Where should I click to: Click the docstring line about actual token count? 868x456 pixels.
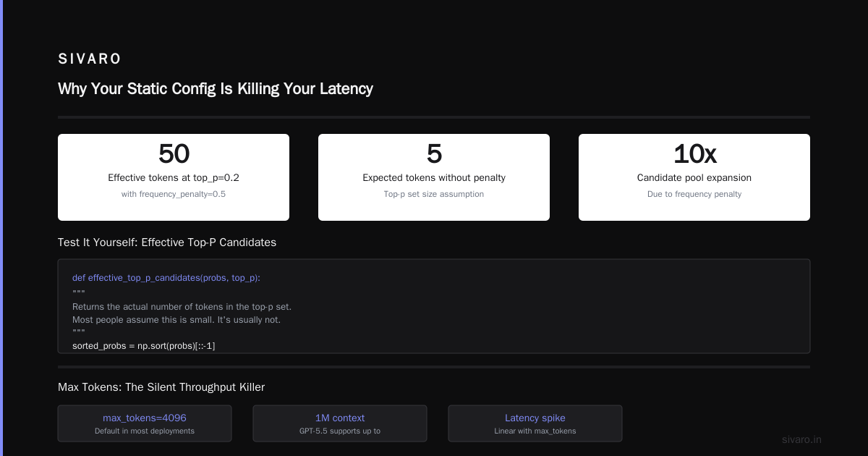tap(182, 307)
